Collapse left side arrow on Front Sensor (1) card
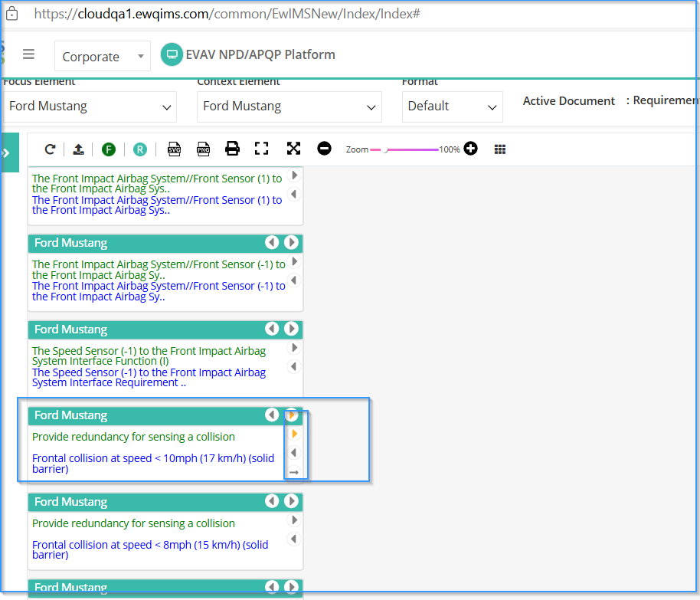 pyautogui.click(x=294, y=195)
